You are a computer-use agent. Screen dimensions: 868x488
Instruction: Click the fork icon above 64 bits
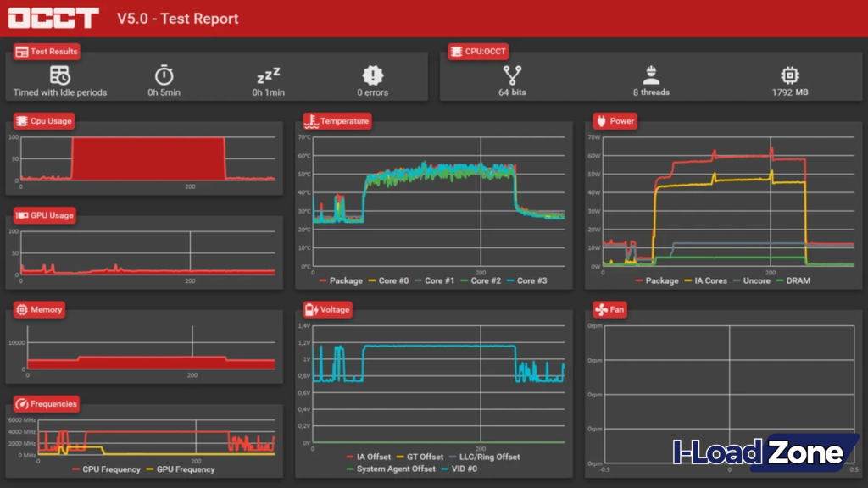(x=512, y=75)
